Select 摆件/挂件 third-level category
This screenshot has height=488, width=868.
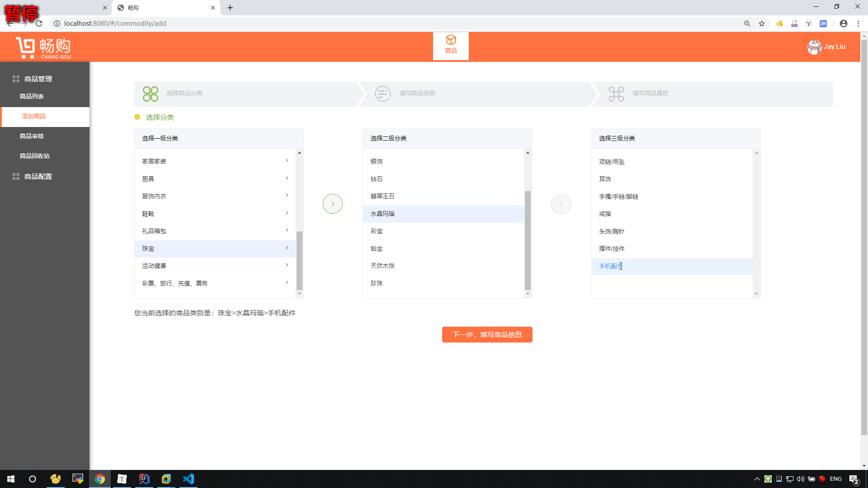point(672,249)
